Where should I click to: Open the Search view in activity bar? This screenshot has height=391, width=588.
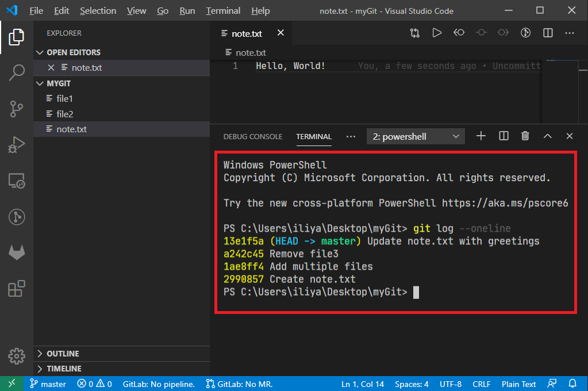(17, 72)
